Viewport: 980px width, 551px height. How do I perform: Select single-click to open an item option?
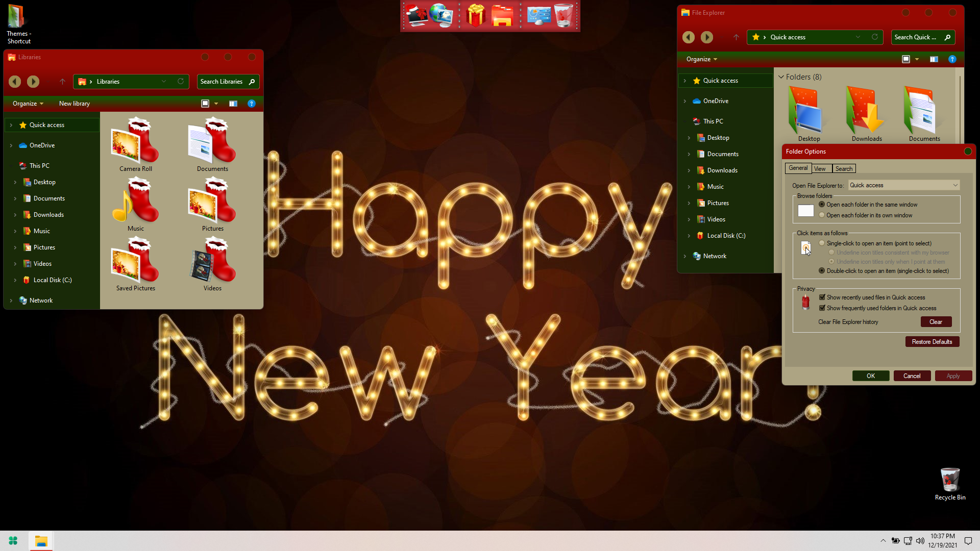coord(822,243)
